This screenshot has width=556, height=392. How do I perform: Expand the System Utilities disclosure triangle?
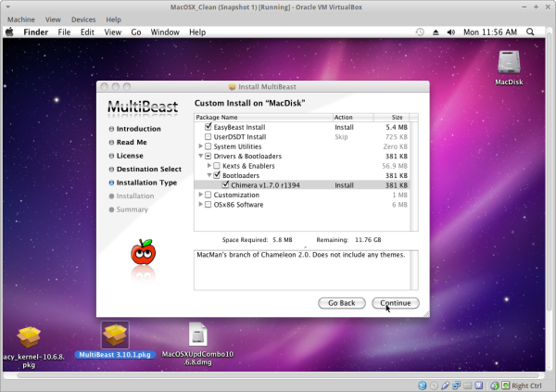tap(201, 146)
